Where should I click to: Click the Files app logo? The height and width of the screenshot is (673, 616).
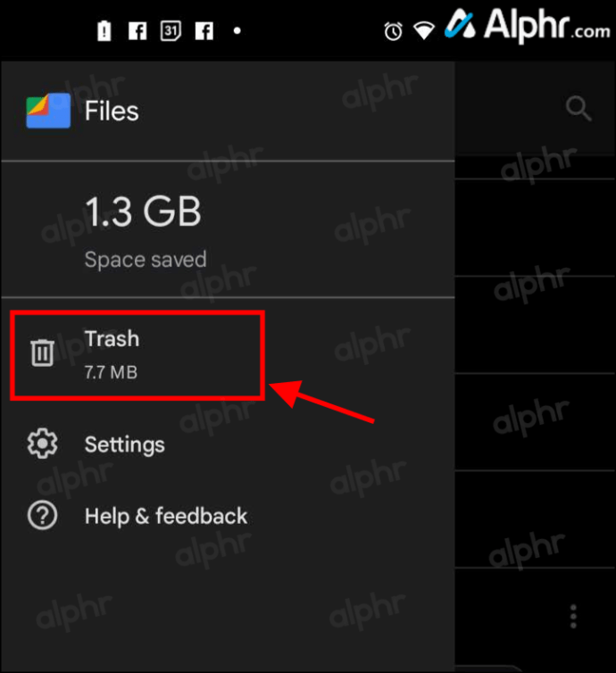pyautogui.click(x=48, y=111)
